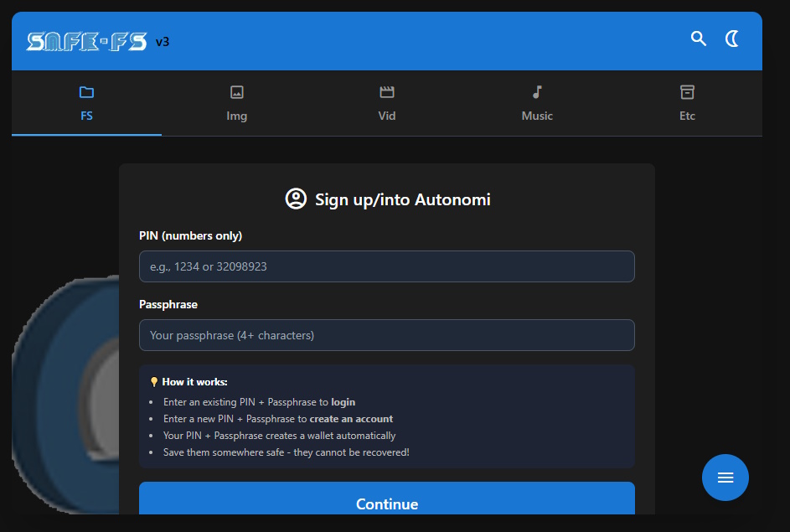Open the Etc archive box icon
The width and height of the screenshot is (790, 532).
(x=687, y=92)
